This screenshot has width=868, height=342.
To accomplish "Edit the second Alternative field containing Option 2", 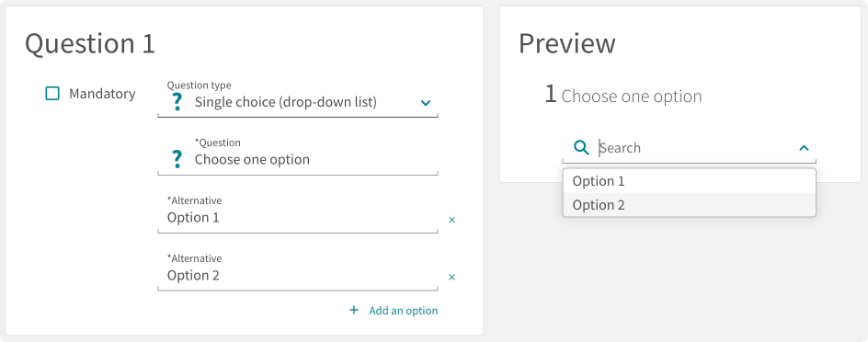I will click(298, 272).
